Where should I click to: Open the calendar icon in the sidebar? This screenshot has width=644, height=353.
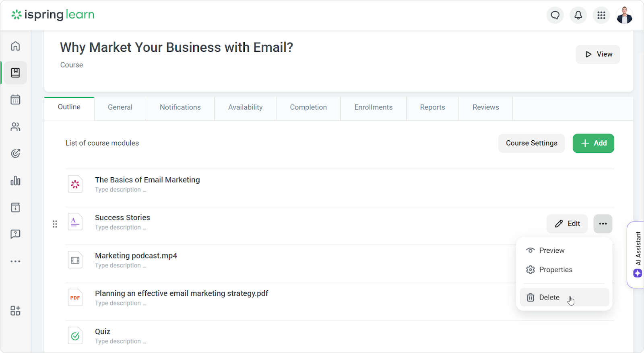click(15, 100)
